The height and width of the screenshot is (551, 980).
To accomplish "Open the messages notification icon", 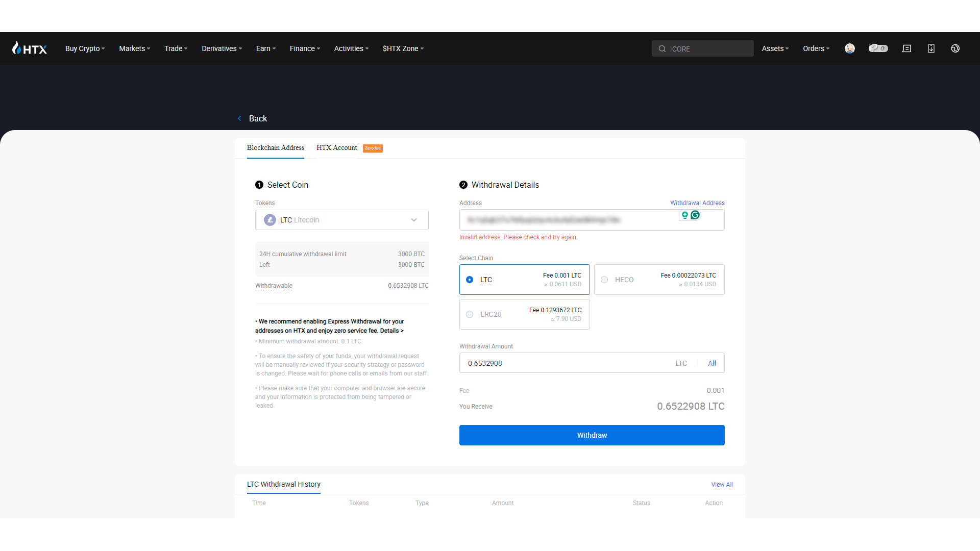I will (906, 48).
